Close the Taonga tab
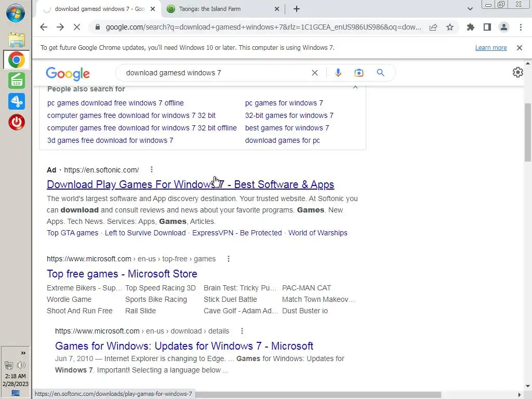The width and height of the screenshot is (532, 399). (x=277, y=9)
